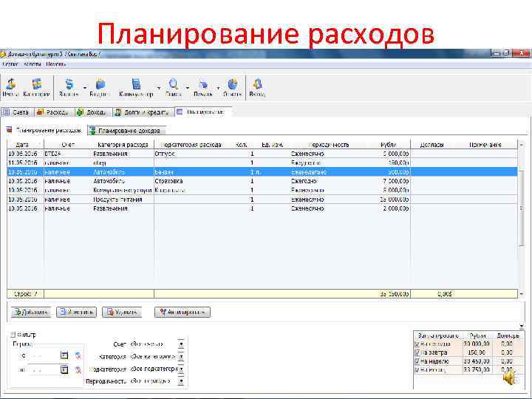
Task: Open the Помощь menu
Action: [x=56, y=64]
